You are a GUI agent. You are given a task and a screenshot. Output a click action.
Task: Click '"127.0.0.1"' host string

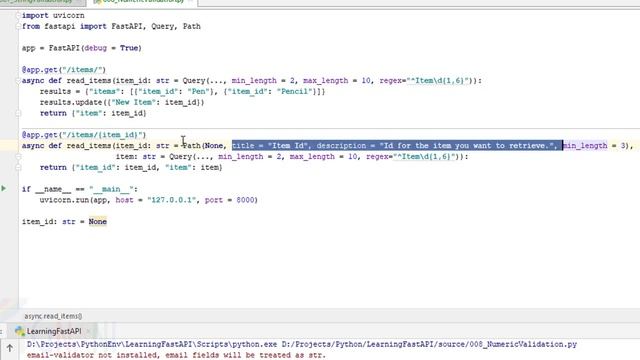pos(172,200)
